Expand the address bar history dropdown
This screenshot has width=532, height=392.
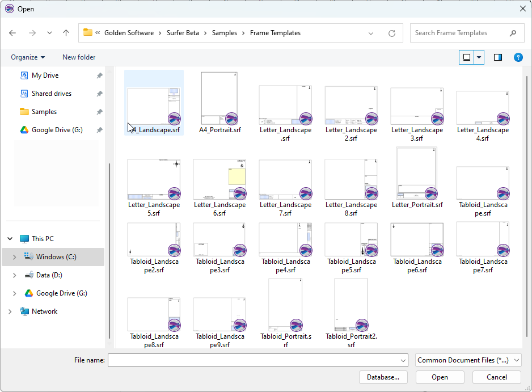click(371, 33)
